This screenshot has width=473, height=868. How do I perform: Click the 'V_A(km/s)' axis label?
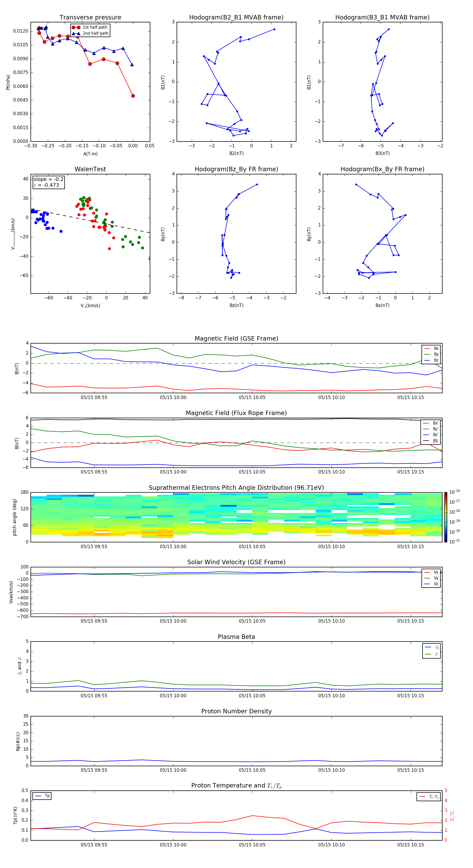90,306
